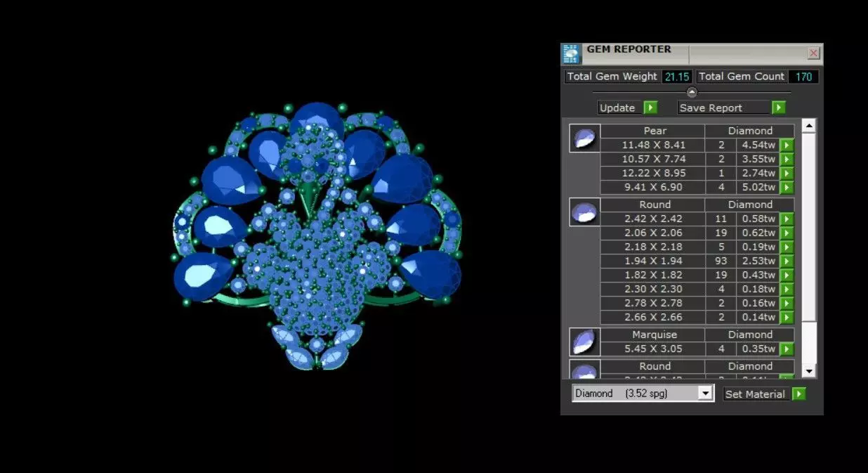This screenshot has width=868, height=473.
Task: Click the slider handle below Total Gem Weight
Action: click(692, 92)
